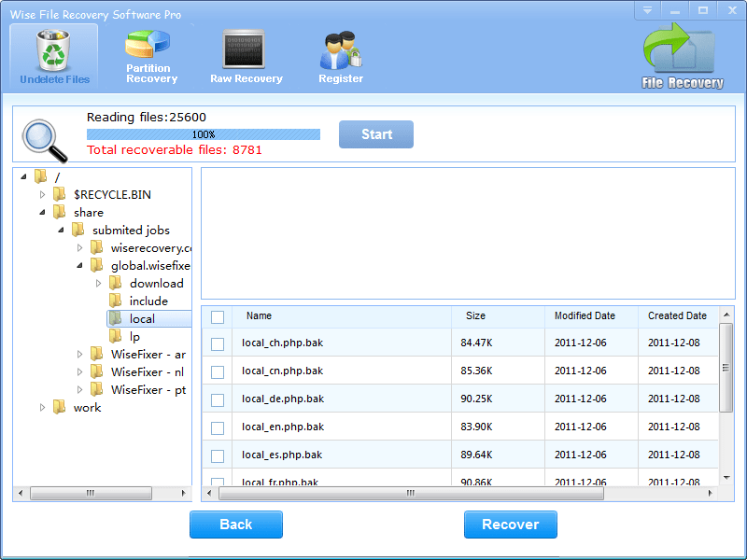Click the local folder icon
The width and height of the screenshot is (747, 560).
click(115, 318)
